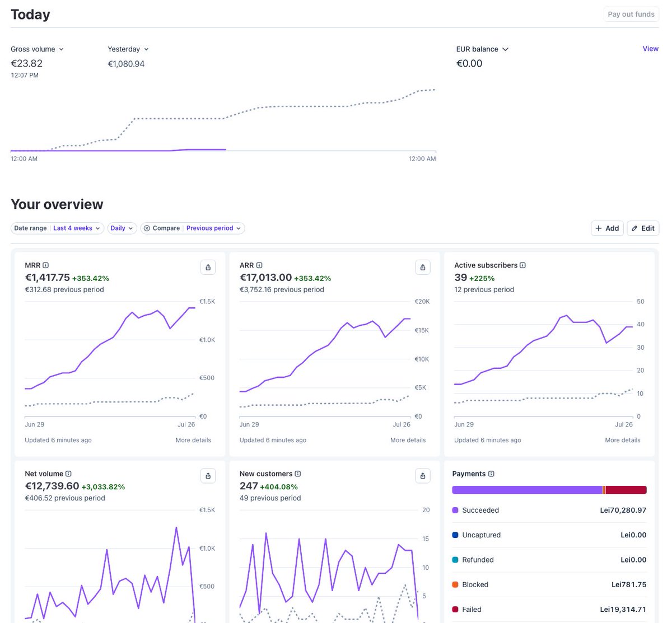Open the EUR balance dropdown
Image resolution: width=672 pixels, height=623 pixels.
[483, 49]
